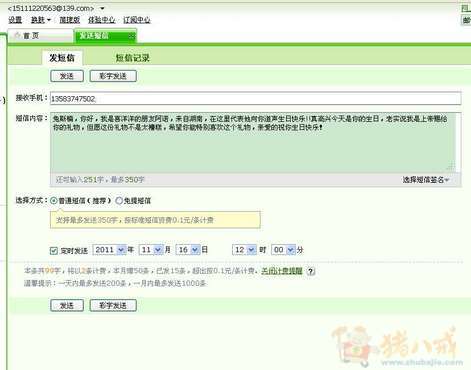Click the 发送 button above the recipient field
The width and height of the screenshot is (471, 370).
pyautogui.click(x=67, y=76)
